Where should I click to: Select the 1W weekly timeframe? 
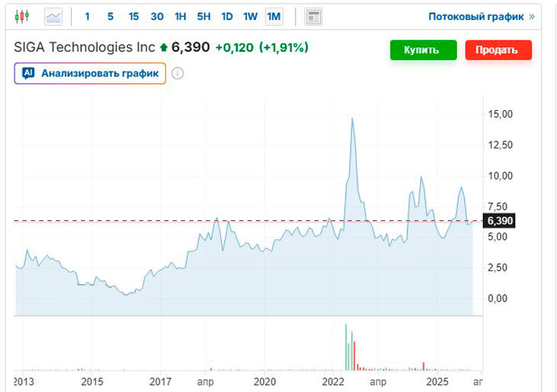[x=250, y=16]
